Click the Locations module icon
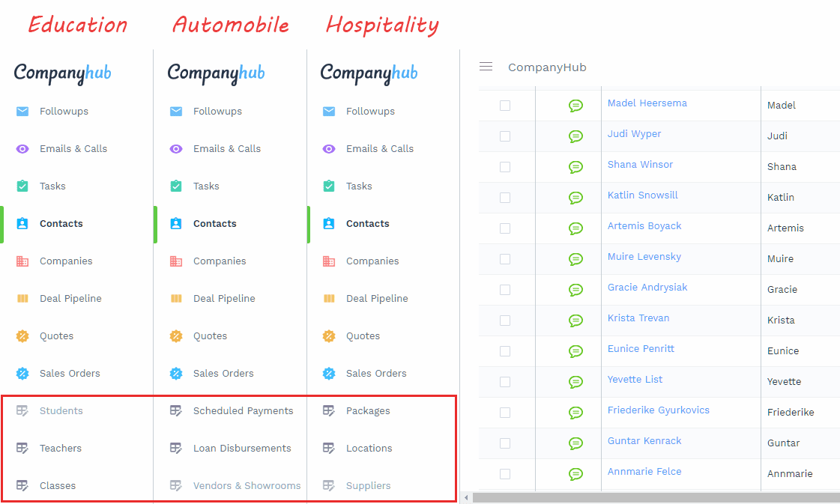Screen dimensions: 840x504 coord(329,448)
